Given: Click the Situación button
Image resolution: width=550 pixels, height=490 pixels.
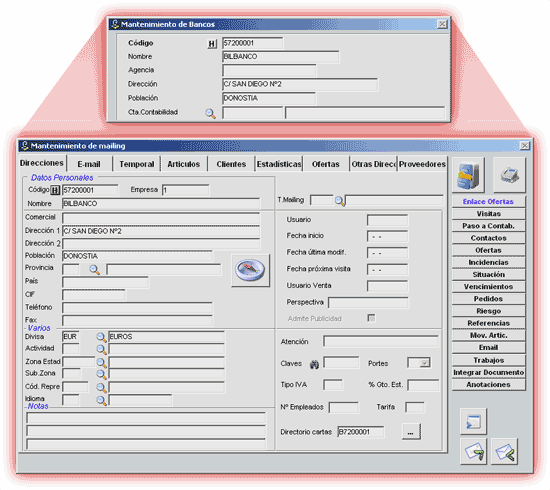Looking at the screenshot, I should [488, 275].
